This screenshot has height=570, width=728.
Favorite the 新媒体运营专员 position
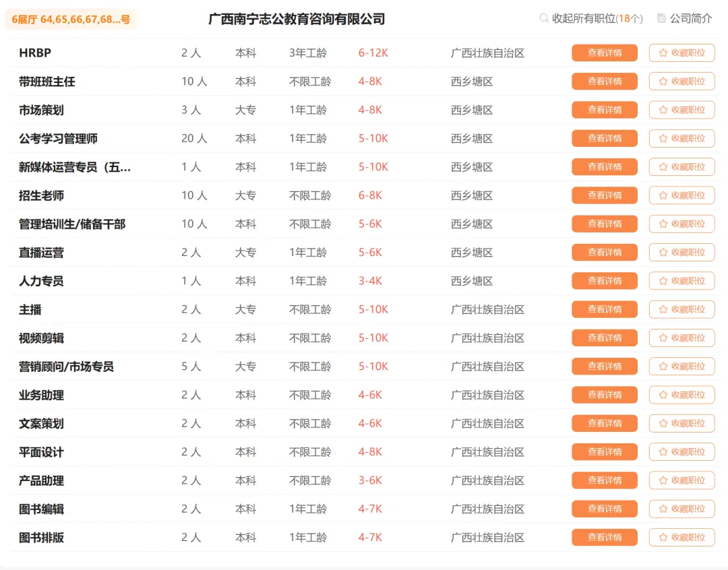(681, 166)
